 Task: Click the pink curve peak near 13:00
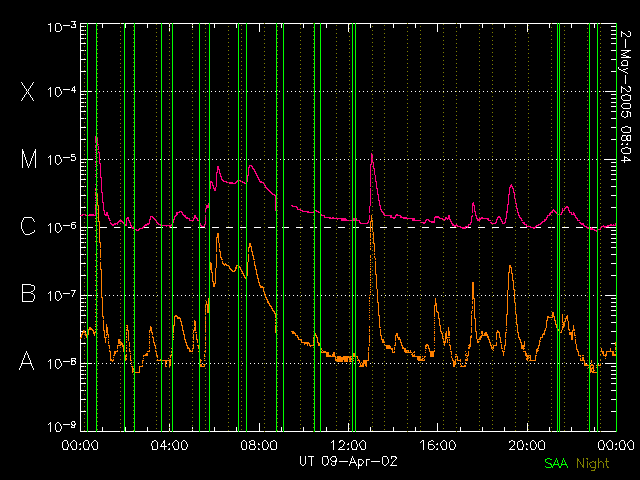click(372, 154)
